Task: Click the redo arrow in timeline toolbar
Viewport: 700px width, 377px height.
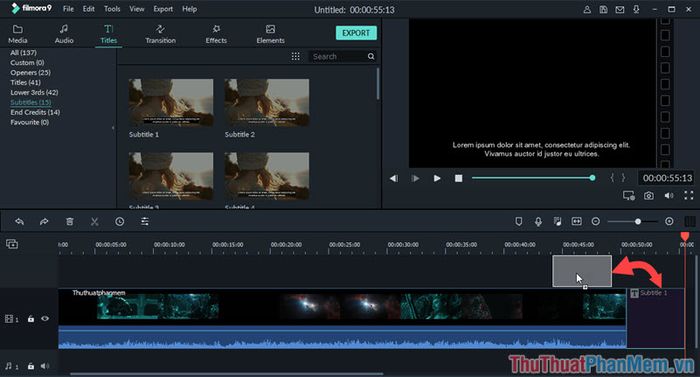Action: pos(44,222)
